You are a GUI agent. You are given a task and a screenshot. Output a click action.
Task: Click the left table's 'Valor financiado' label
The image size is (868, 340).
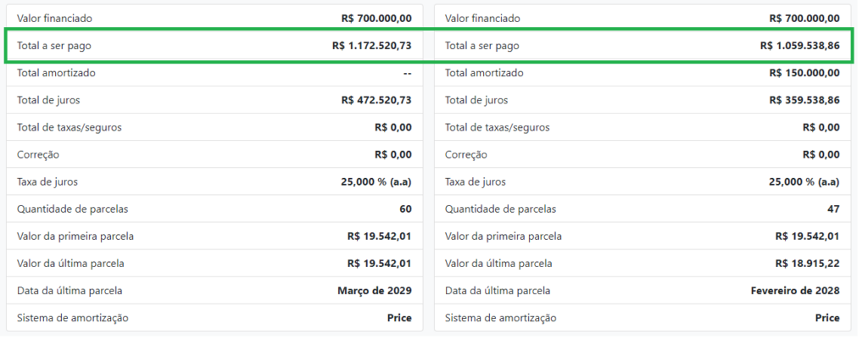(54, 18)
